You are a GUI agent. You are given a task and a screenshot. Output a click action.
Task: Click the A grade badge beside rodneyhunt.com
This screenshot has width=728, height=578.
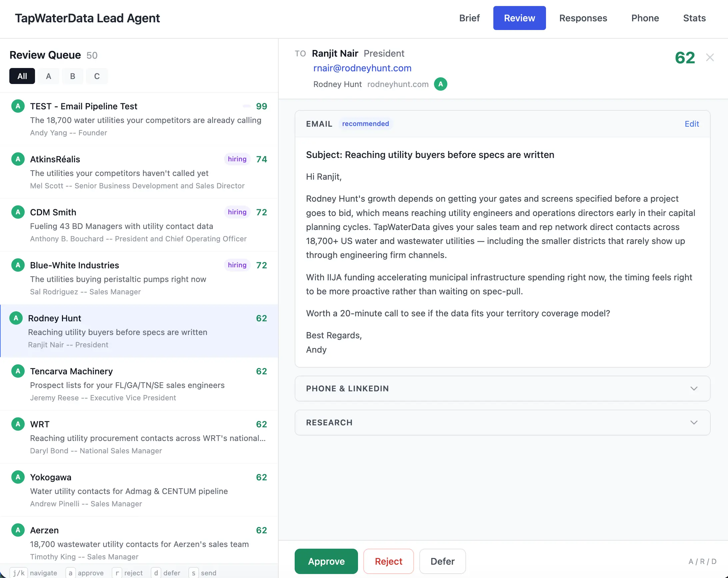click(441, 84)
